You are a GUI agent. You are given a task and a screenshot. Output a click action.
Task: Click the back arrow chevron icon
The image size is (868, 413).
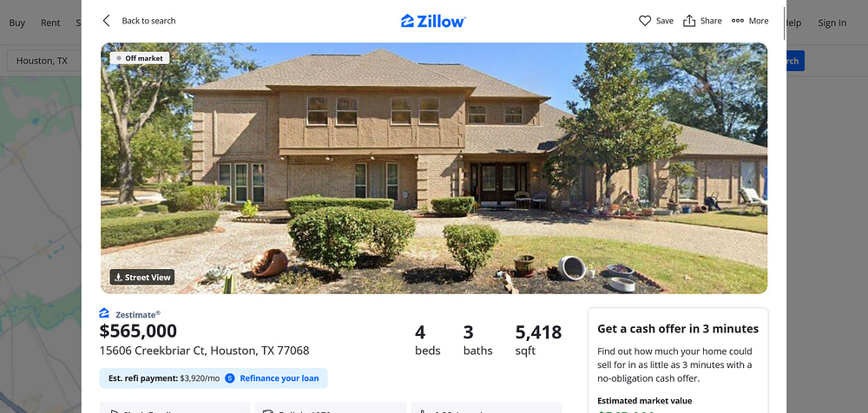106,21
